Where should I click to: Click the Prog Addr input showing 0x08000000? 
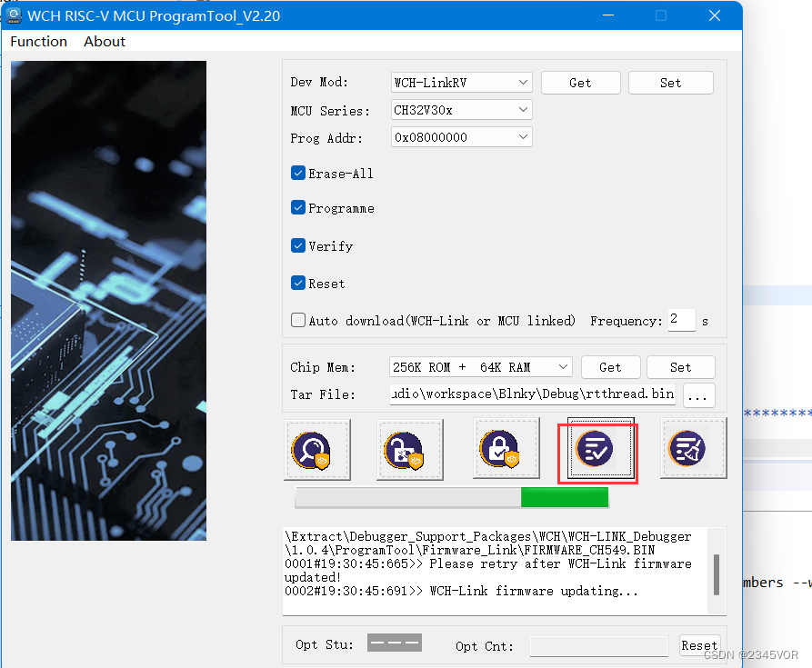click(x=461, y=136)
